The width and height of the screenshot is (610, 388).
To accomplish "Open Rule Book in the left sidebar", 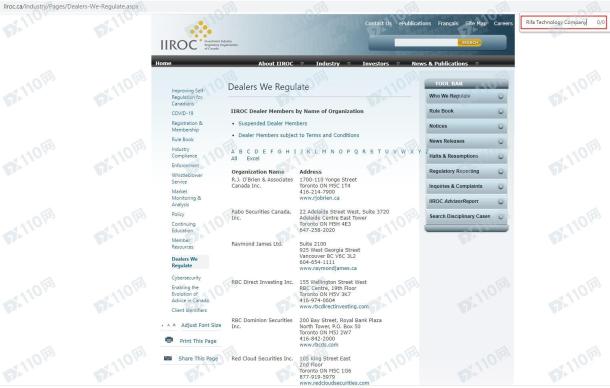I will coord(182,139).
